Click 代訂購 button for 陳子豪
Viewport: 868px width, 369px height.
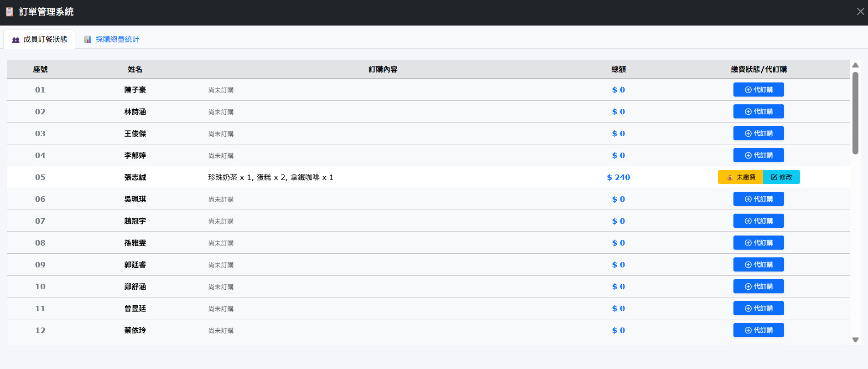tap(758, 90)
